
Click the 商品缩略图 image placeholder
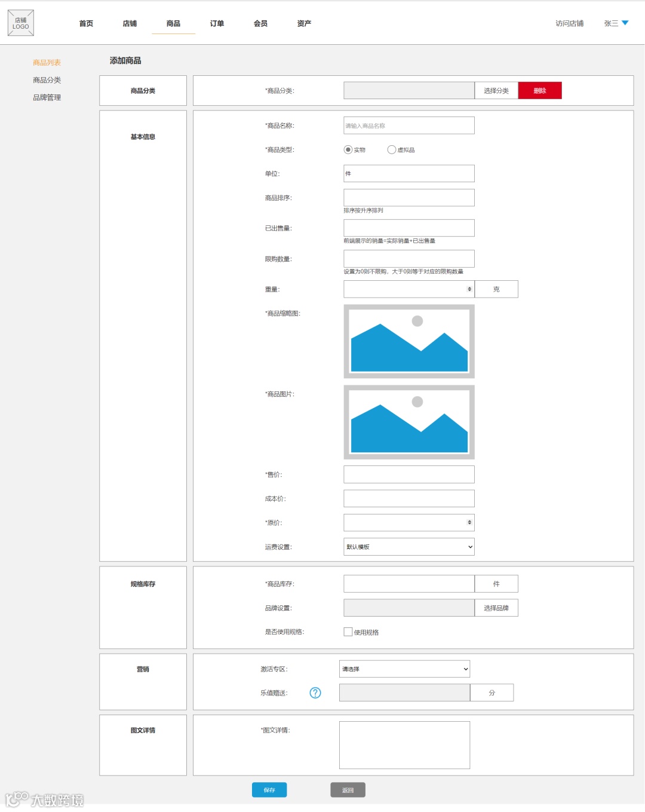tap(409, 341)
